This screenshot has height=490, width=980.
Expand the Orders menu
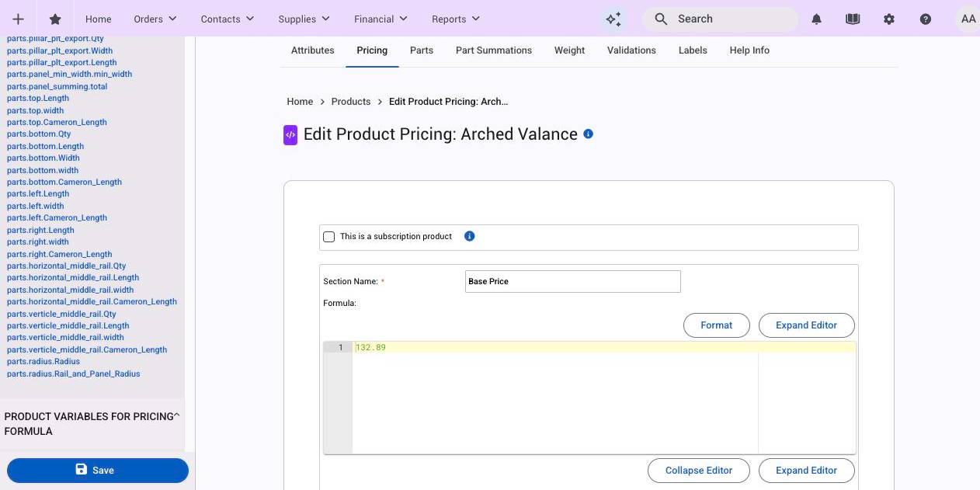155,19
